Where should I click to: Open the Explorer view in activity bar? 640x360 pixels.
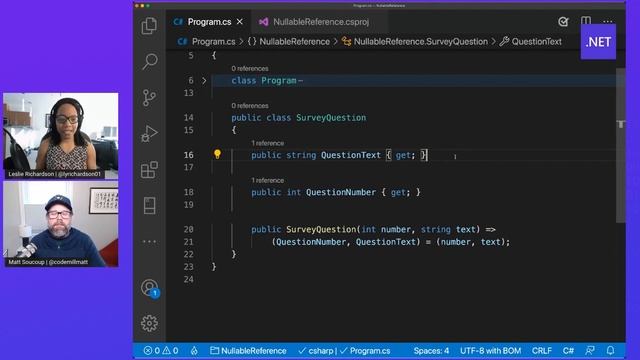click(149, 26)
